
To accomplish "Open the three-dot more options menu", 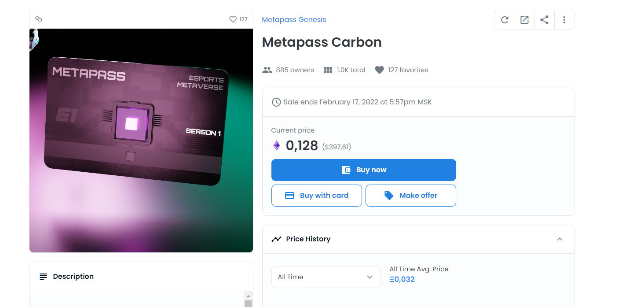I will (x=564, y=20).
